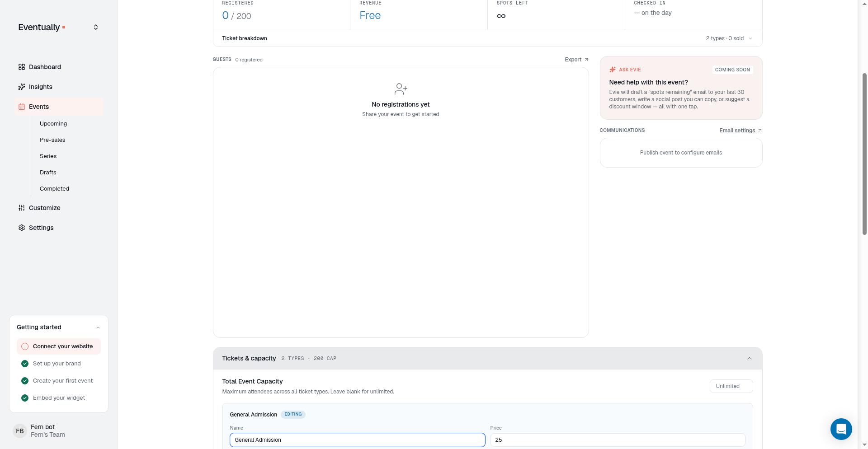The width and height of the screenshot is (868, 449).
Task: Open Dashboard menu item
Action: click(x=59, y=67)
